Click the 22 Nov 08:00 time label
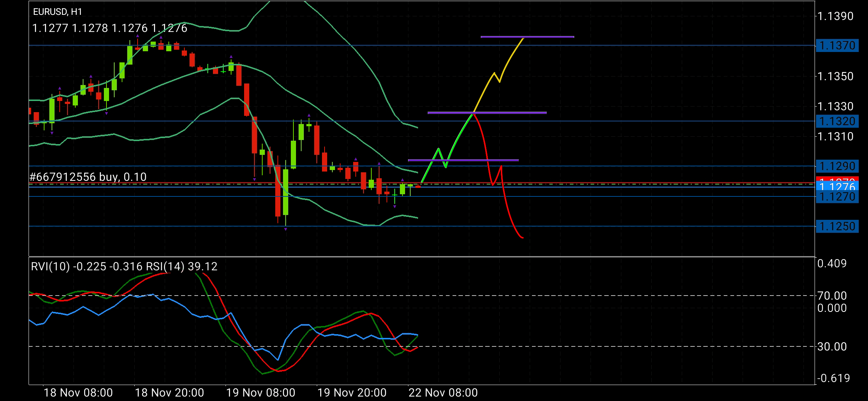Viewport: 868px width, 401px height. tap(443, 392)
